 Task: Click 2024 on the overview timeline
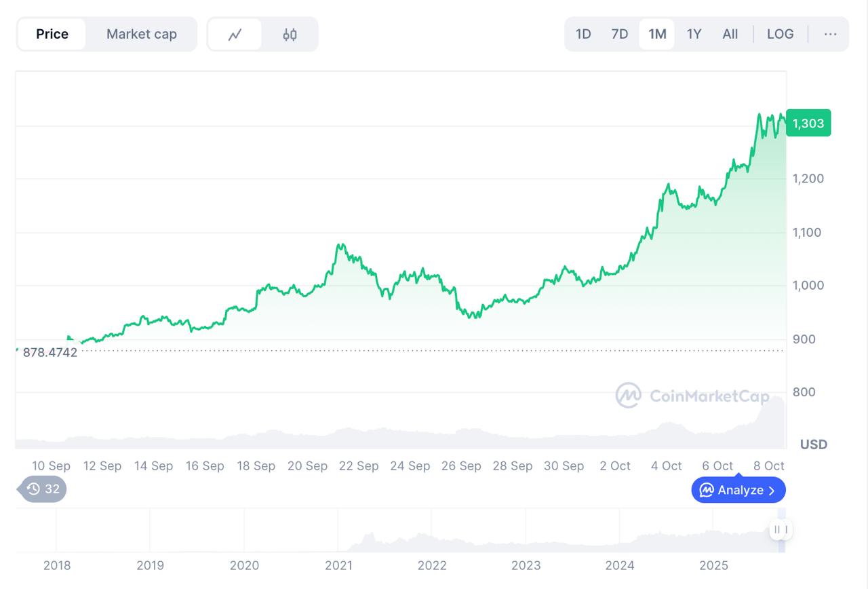click(620, 565)
